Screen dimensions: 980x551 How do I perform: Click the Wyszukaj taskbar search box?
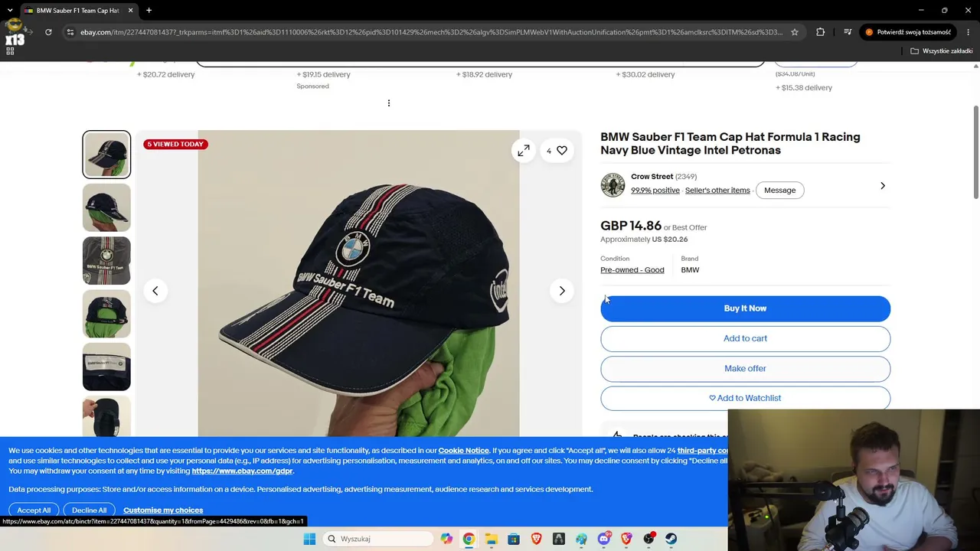click(x=378, y=539)
